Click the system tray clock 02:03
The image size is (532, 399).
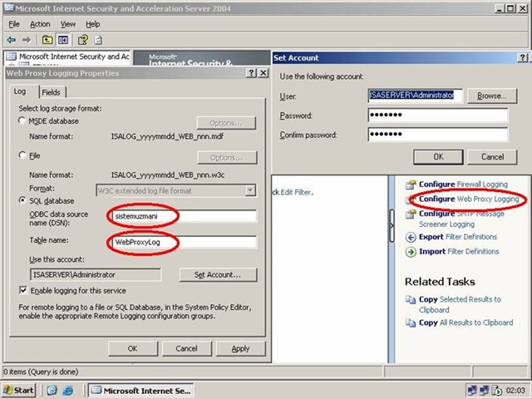(x=515, y=391)
